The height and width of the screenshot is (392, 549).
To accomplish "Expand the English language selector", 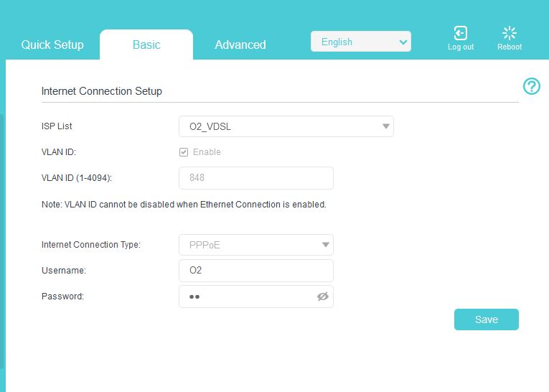I will (360, 42).
